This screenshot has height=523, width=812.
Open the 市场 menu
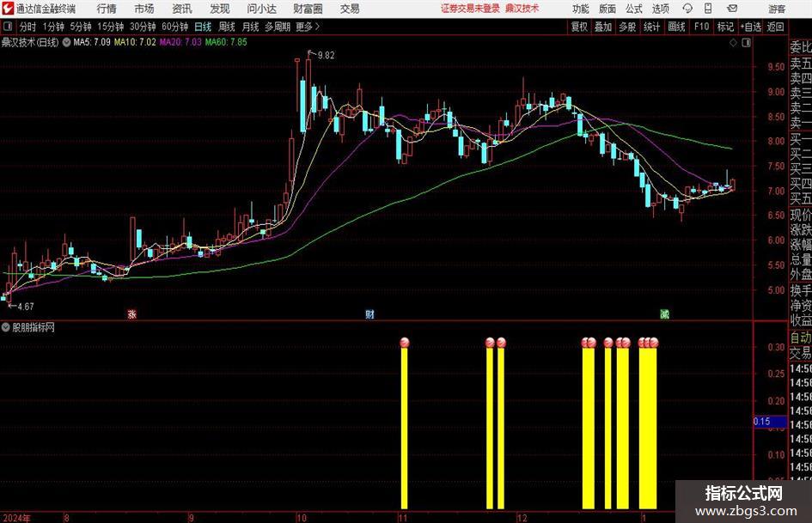point(144,9)
